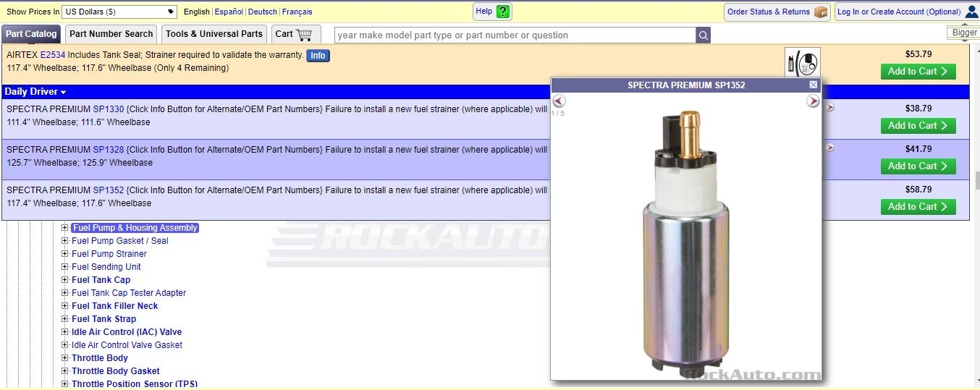Expand Fuel Pump Gasket / Seal node
The height and width of the screenshot is (390, 980).
click(65, 241)
